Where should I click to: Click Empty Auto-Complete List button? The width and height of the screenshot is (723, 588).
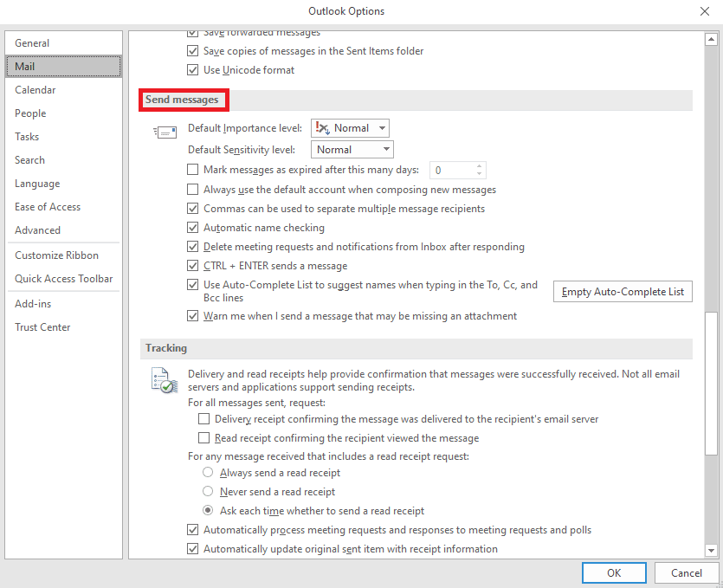[623, 292]
